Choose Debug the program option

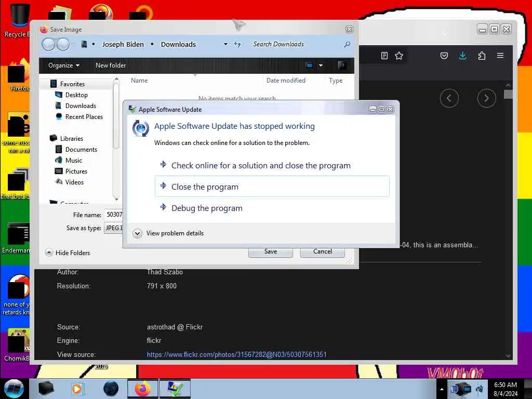(x=272, y=208)
